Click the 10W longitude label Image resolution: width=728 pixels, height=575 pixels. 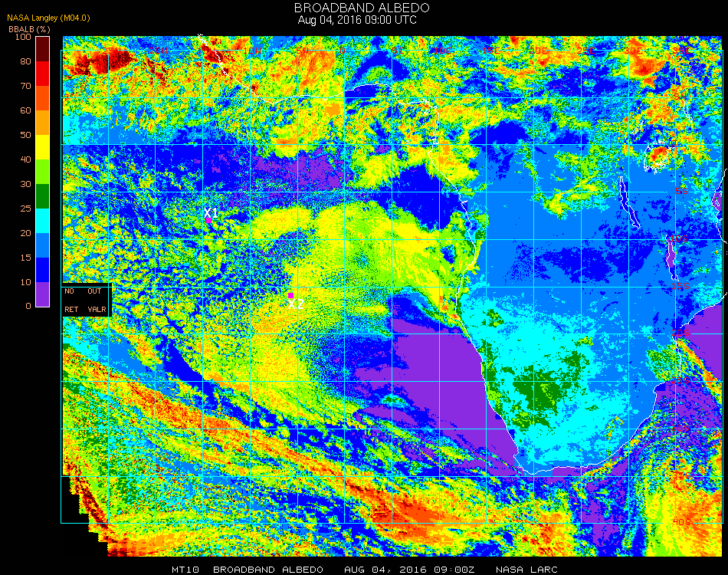[253, 50]
